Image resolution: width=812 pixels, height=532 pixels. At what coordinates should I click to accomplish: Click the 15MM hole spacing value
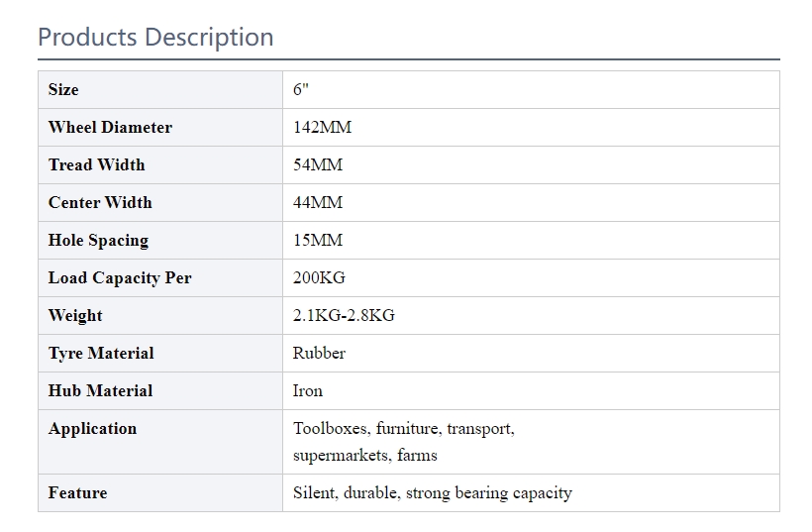pos(318,240)
